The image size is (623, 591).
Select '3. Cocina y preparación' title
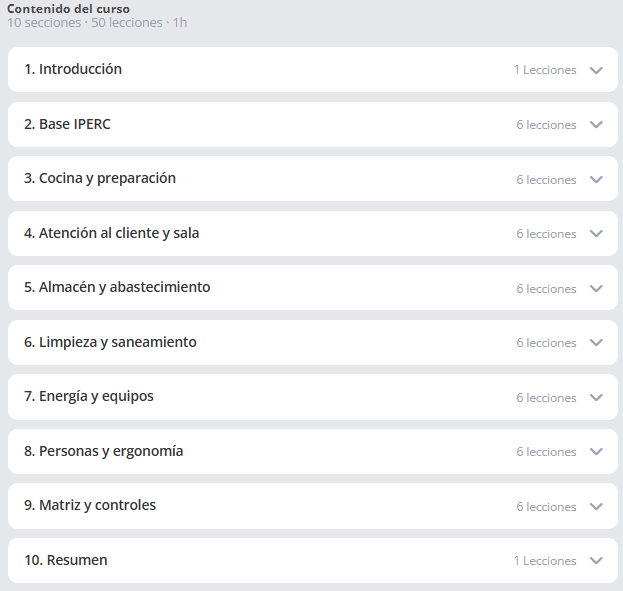(100, 178)
